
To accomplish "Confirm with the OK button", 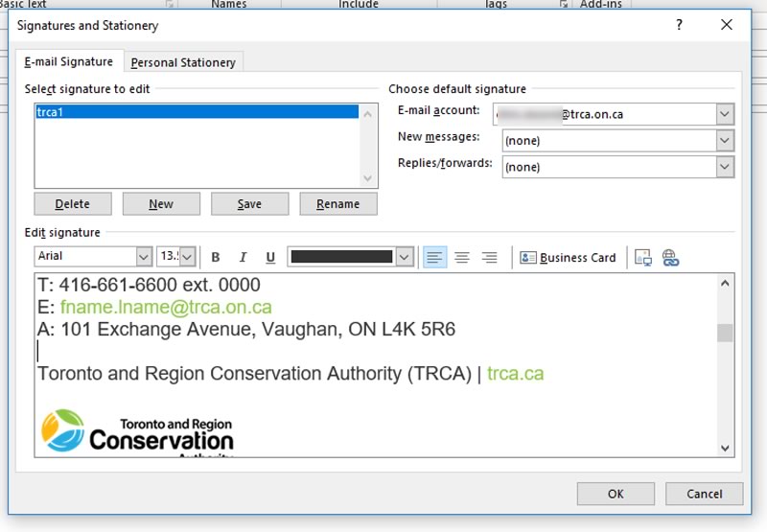I will click(x=616, y=494).
